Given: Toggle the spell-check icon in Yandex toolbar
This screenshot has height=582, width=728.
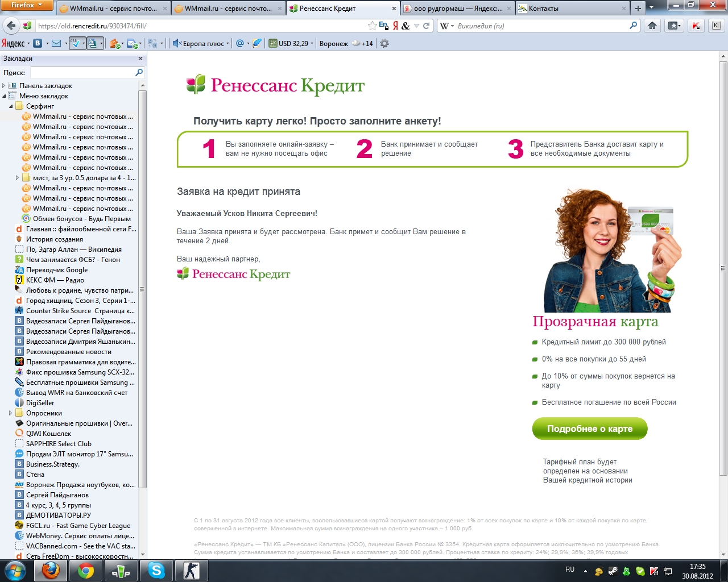Looking at the screenshot, I should point(75,43).
